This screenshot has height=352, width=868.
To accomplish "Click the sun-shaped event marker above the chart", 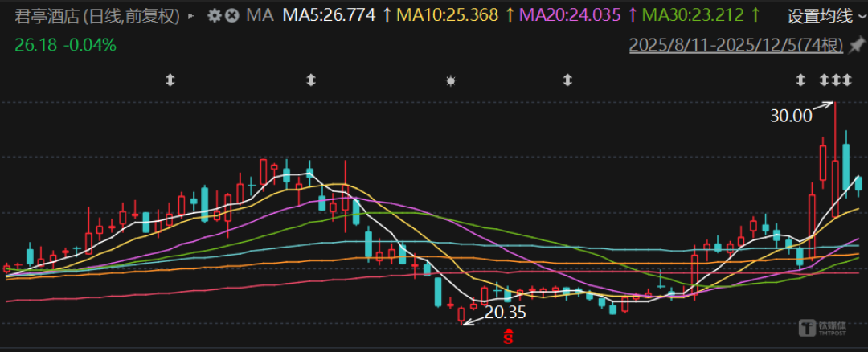I will pos(451,81).
